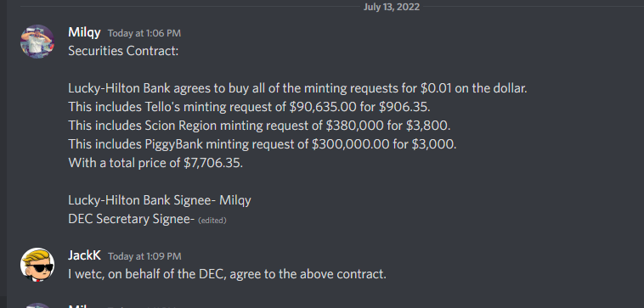Click the Milqy username above Securities Contract
The width and height of the screenshot is (644, 308).
84,32
